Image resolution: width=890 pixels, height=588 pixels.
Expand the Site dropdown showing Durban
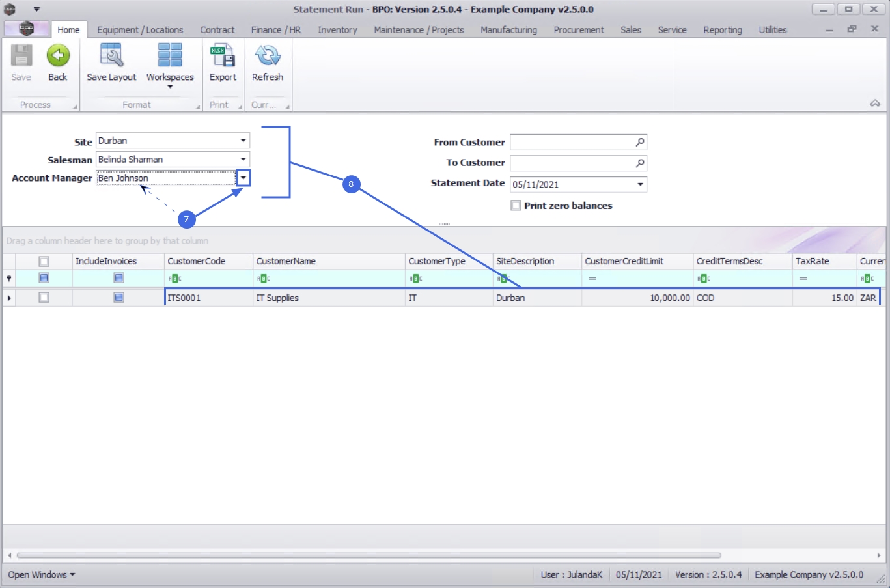243,141
